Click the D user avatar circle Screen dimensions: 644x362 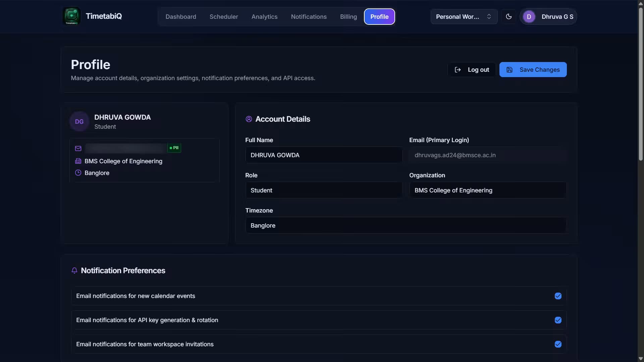529,16
